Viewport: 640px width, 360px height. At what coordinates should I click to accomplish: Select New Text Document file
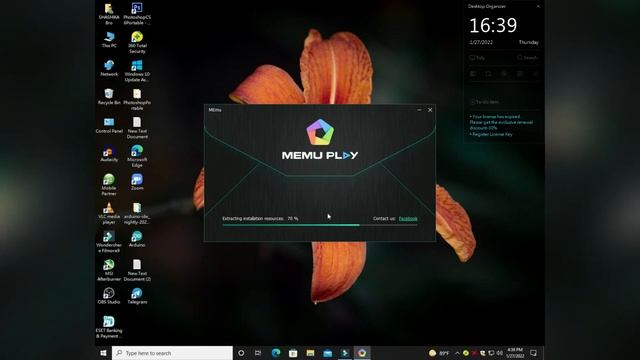137,128
